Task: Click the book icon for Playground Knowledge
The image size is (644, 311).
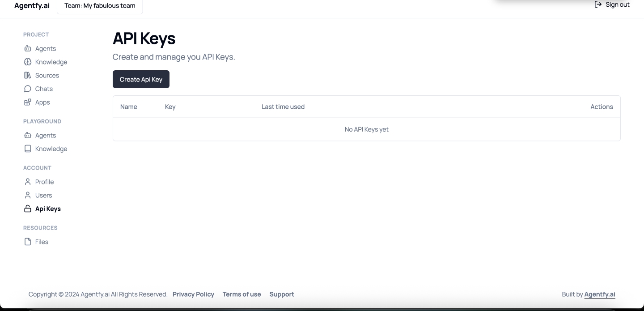Action: 28,149
